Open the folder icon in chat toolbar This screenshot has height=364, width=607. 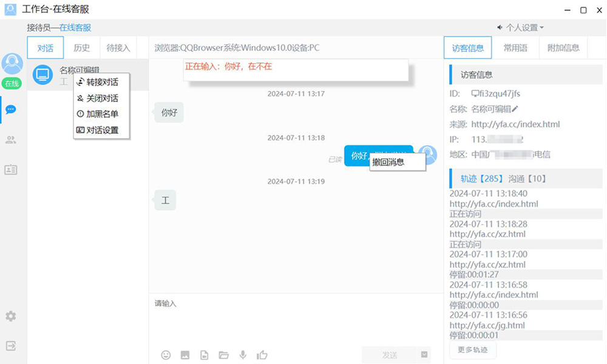point(223,355)
